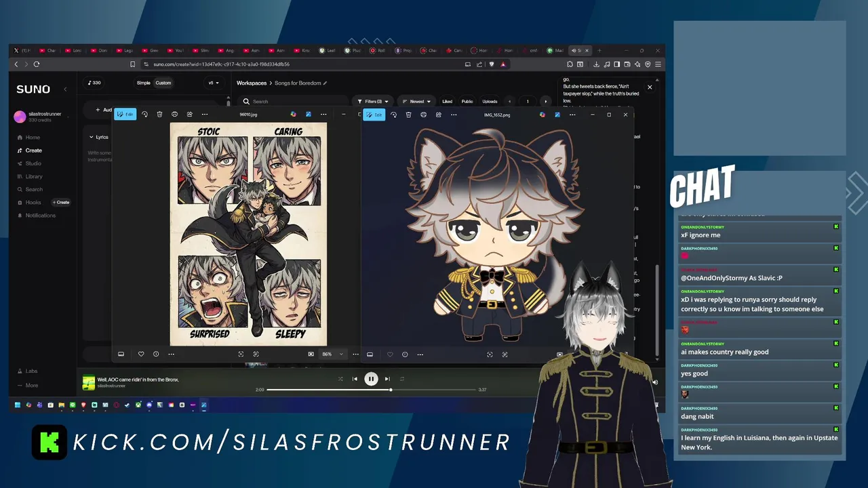This screenshot has width=868, height=488.
Task: Open Library in the Suno sidebar
Action: tap(30, 176)
